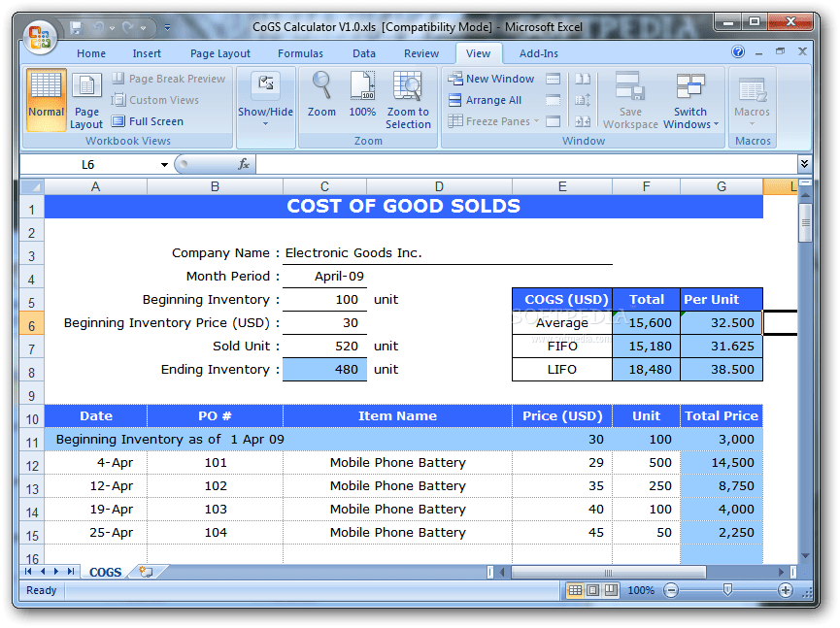This screenshot has height=628, width=840.
Task: Open the Excel Help question icon
Action: (x=738, y=52)
